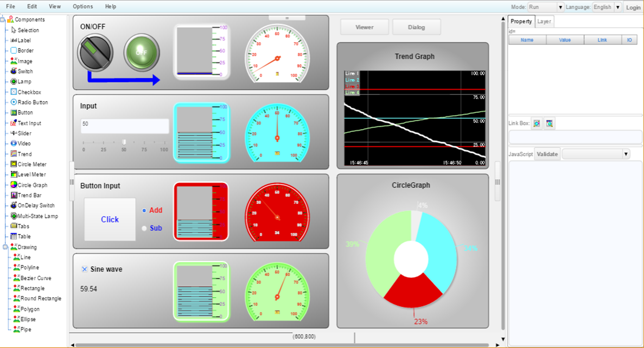Collapse the Drawing tree node
Image resolution: width=644 pixels, height=348 pixels.
click(5, 247)
